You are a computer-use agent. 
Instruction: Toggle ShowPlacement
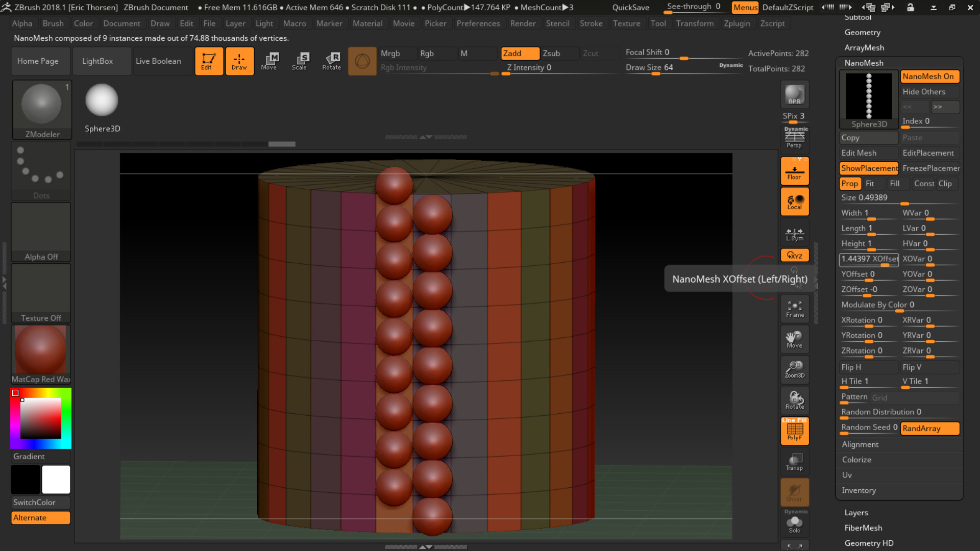click(869, 168)
